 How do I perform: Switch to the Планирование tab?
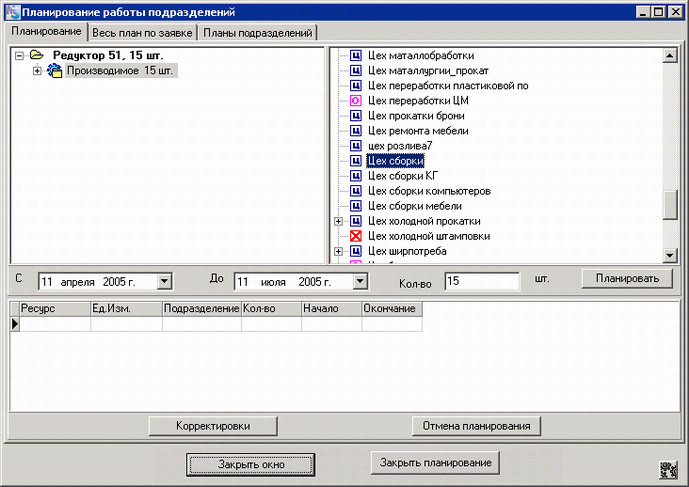(46, 32)
